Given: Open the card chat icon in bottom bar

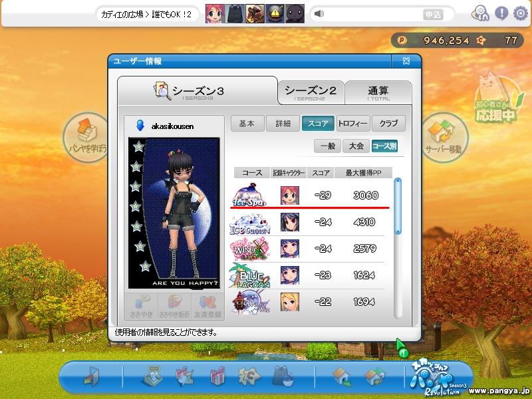Looking at the screenshot, I should click(x=185, y=376).
